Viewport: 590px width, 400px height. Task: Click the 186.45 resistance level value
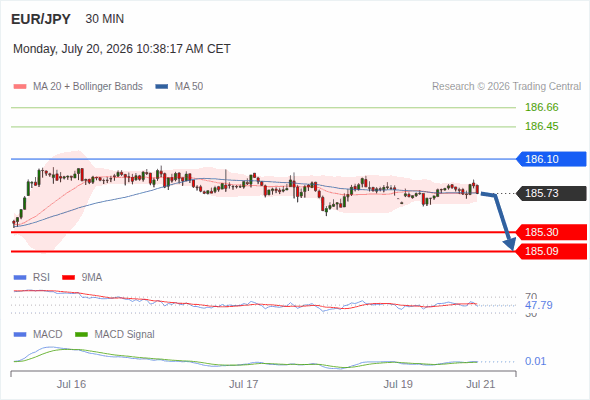coord(542,126)
